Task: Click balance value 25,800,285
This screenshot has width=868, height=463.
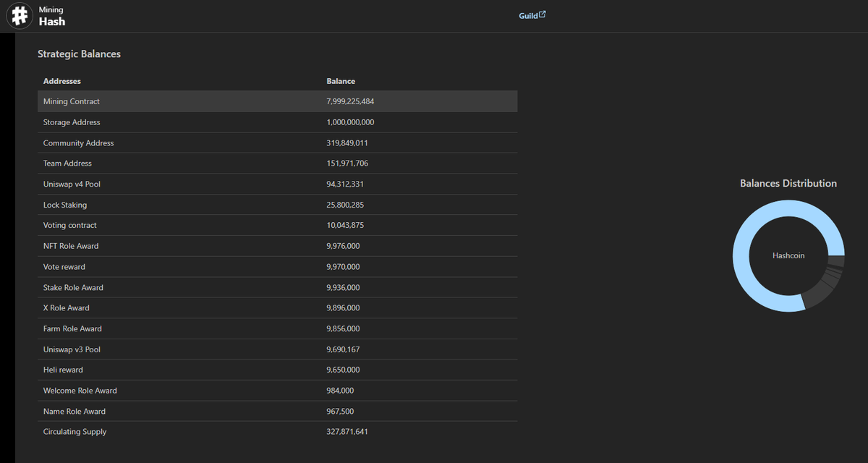Action: [345, 205]
